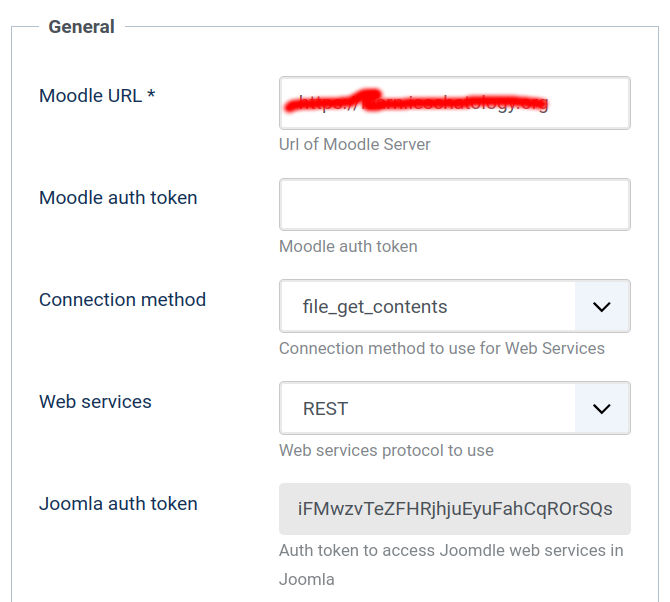The image size is (670, 602).
Task: Click the "Connection method to use for Web Services" description
Action: (442, 348)
